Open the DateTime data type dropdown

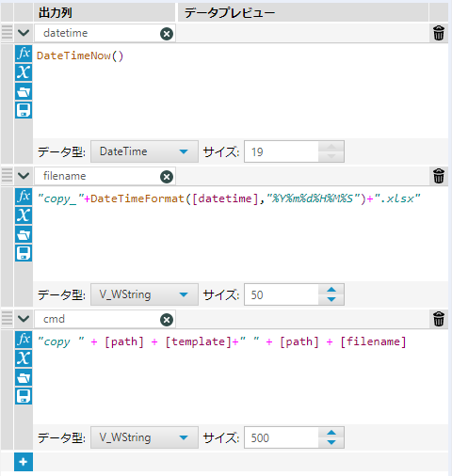[144, 151]
